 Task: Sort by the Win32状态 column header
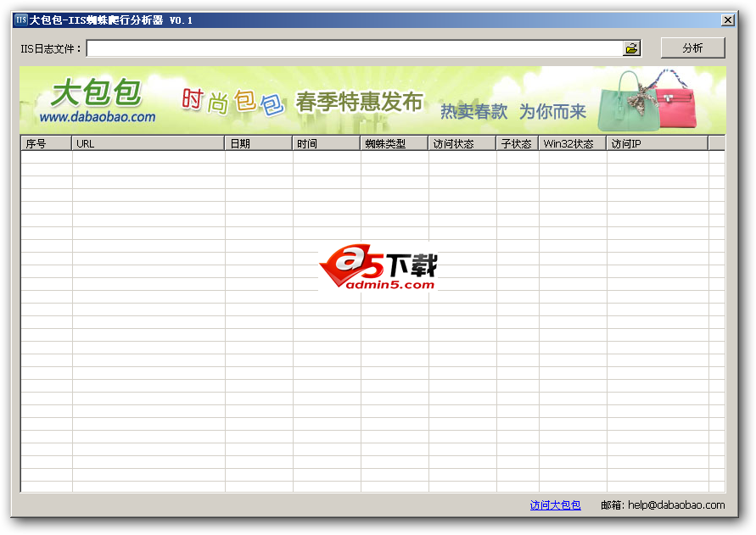click(x=573, y=143)
